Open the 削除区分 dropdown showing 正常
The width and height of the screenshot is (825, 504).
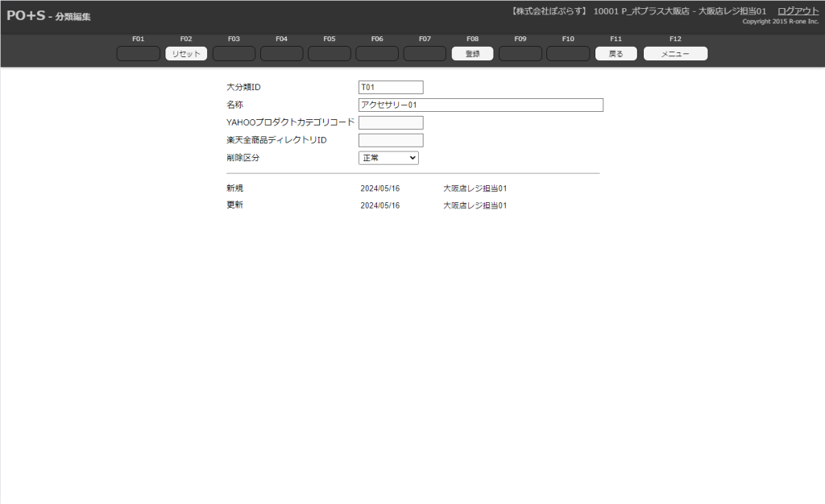tap(388, 158)
